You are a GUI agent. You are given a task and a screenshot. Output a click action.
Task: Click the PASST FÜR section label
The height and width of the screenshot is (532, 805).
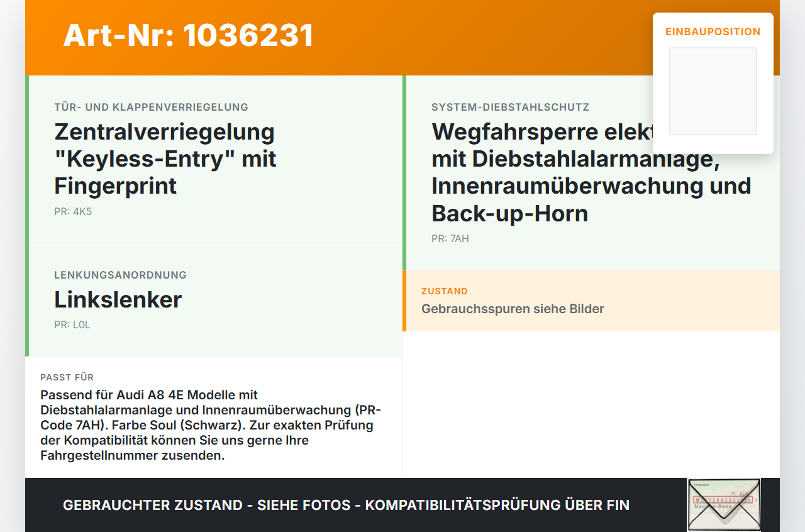[67, 377]
